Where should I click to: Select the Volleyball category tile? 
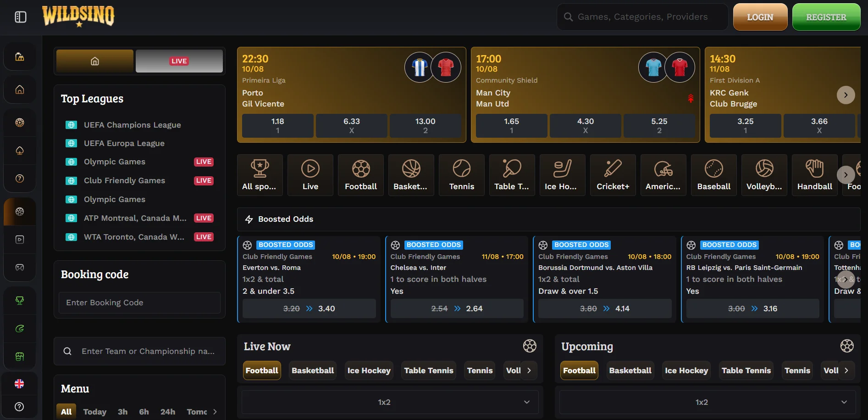pos(764,175)
